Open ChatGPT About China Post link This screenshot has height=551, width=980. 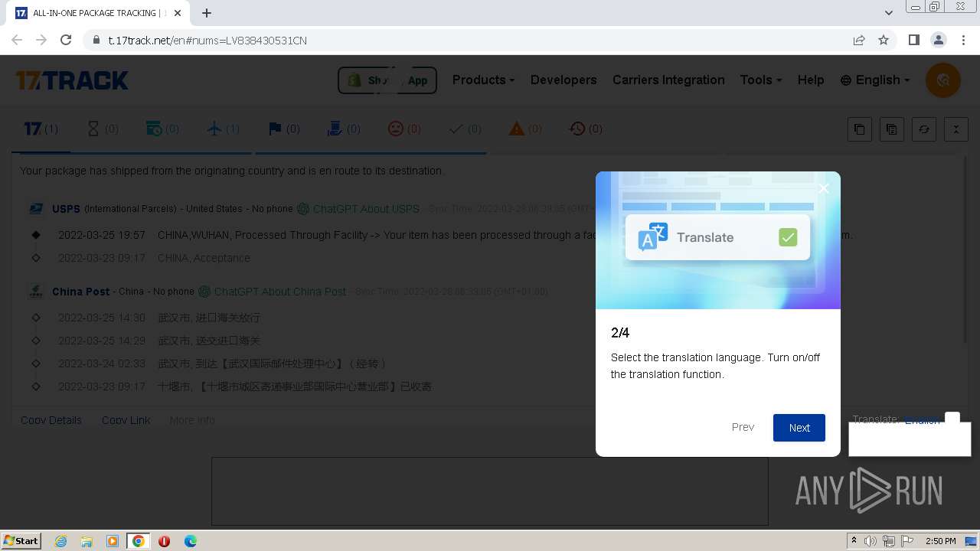point(273,291)
